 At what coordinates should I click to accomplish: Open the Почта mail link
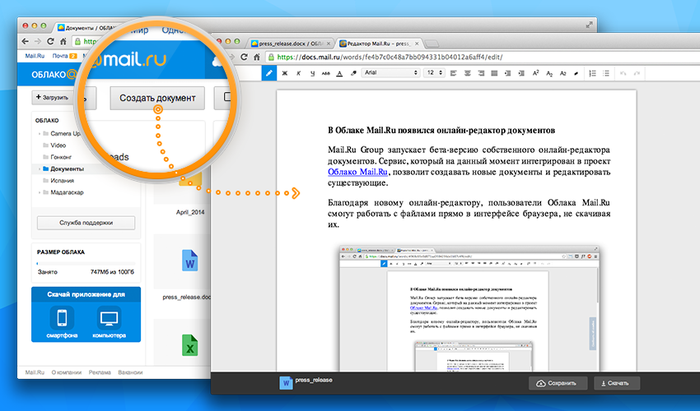[60, 56]
